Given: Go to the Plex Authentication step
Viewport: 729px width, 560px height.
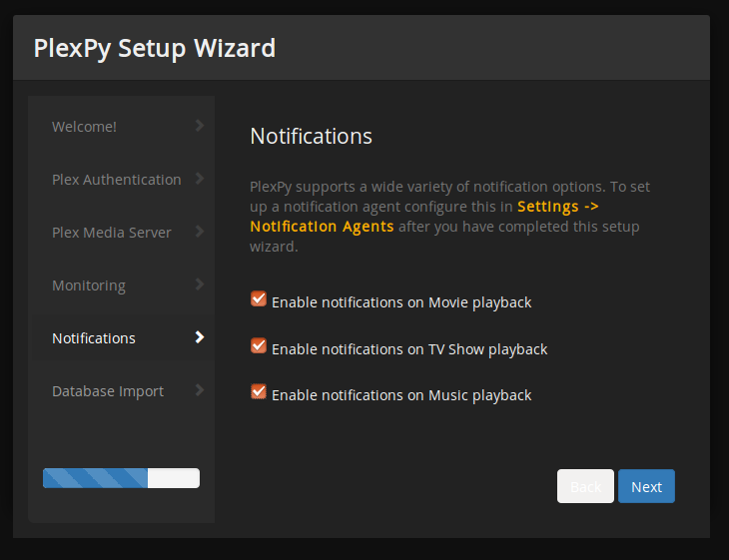Looking at the screenshot, I should 122,180.
